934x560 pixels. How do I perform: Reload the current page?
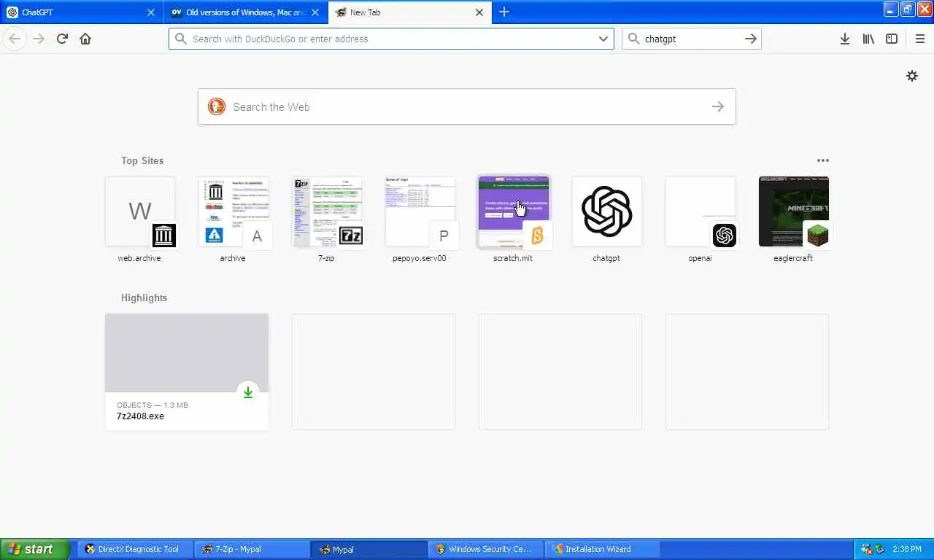(x=62, y=39)
